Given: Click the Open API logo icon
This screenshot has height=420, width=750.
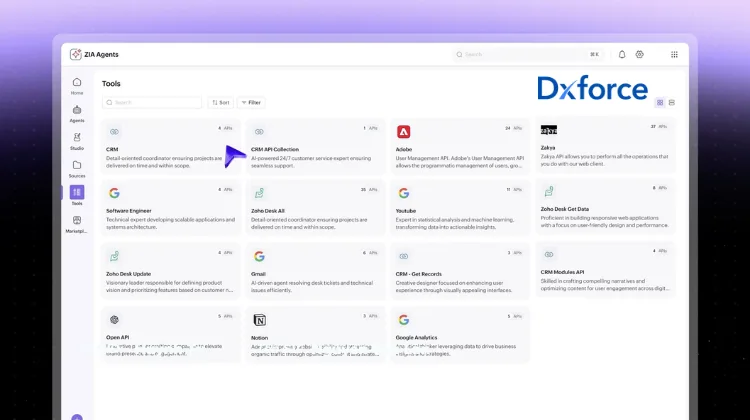Looking at the screenshot, I should (114, 320).
